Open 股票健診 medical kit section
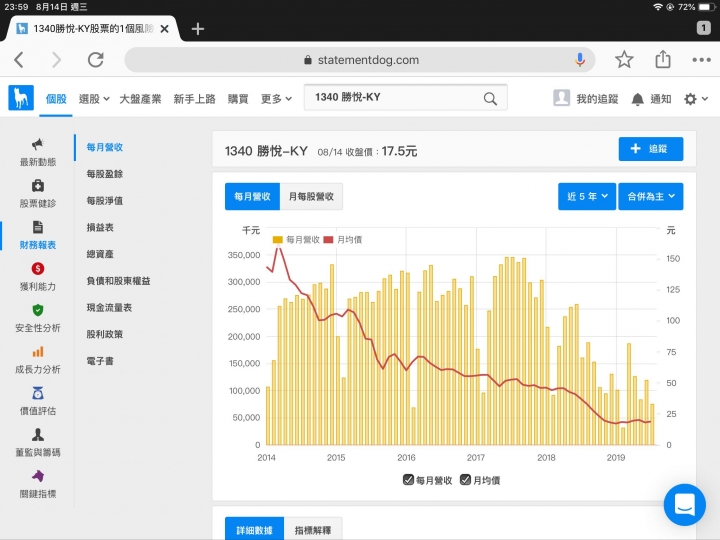 (x=38, y=194)
